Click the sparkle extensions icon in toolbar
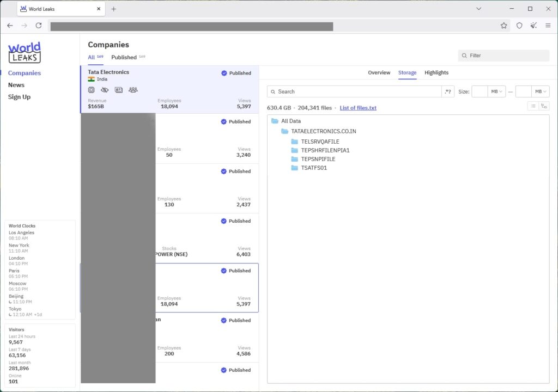 point(533,26)
